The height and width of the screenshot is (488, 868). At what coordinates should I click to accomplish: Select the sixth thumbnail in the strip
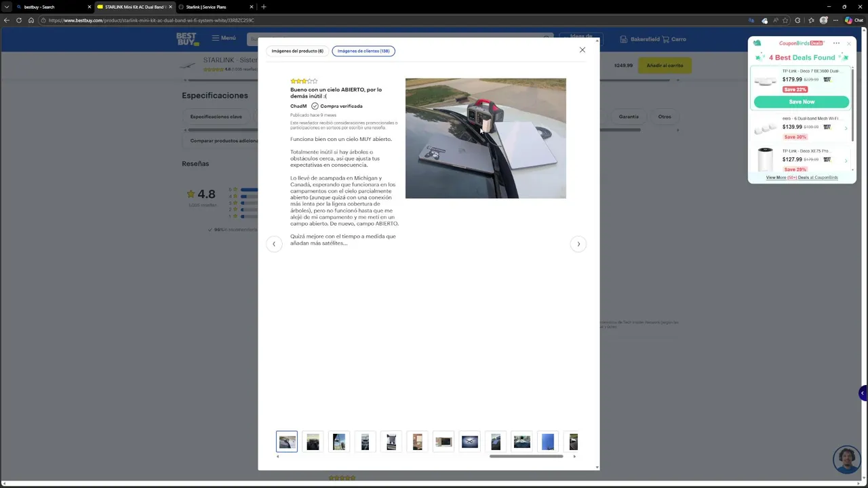(x=417, y=442)
